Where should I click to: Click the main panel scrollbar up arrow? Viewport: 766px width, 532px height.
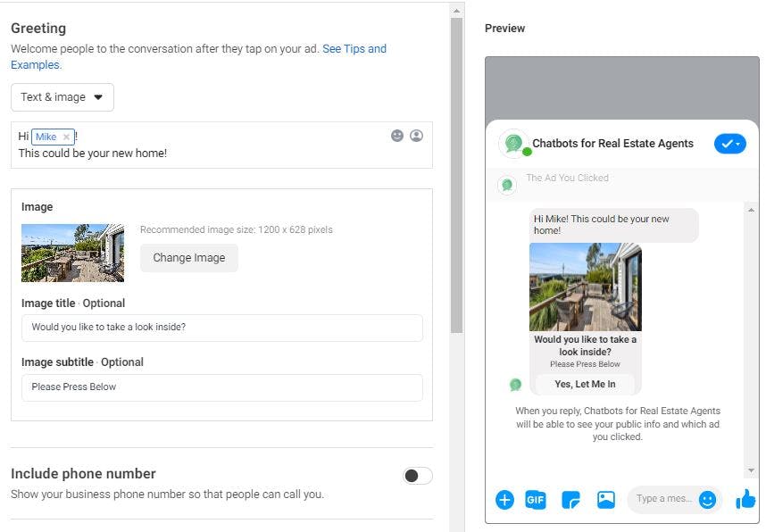tap(456, 11)
